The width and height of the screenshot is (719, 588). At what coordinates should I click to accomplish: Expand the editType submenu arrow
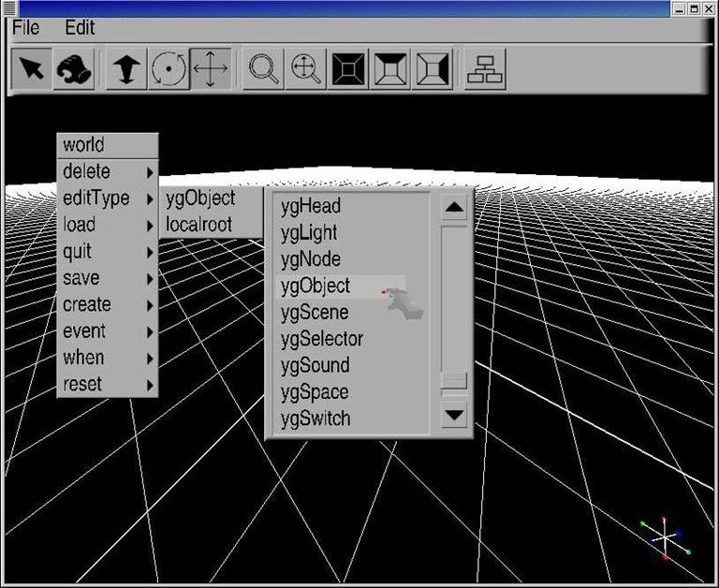click(150, 199)
